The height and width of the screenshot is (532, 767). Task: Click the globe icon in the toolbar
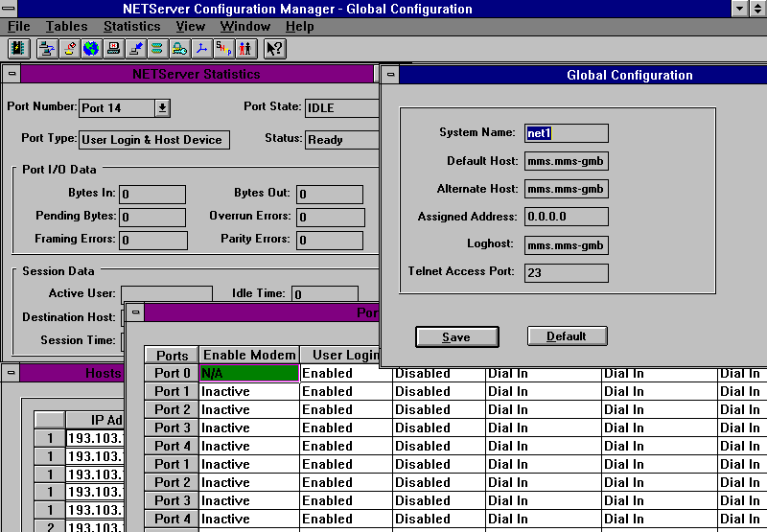click(x=91, y=48)
